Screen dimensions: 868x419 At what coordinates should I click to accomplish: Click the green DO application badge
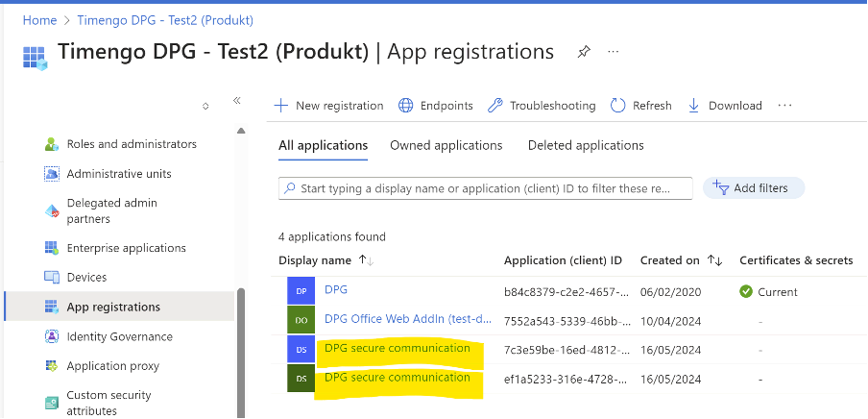pos(301,319)
